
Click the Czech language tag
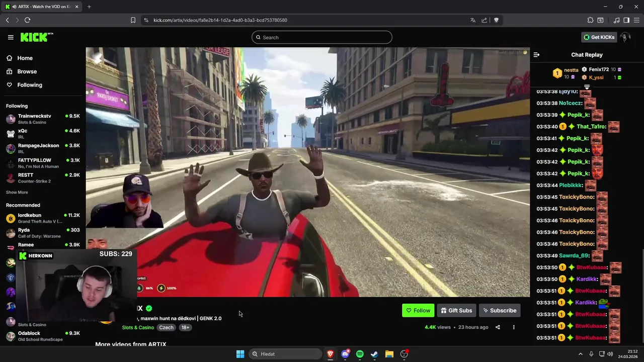tap(166, 327)
